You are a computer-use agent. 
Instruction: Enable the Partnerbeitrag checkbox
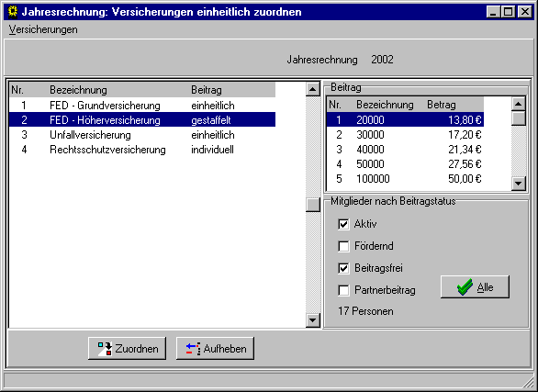pyautogui.click(x=343, y=290)
